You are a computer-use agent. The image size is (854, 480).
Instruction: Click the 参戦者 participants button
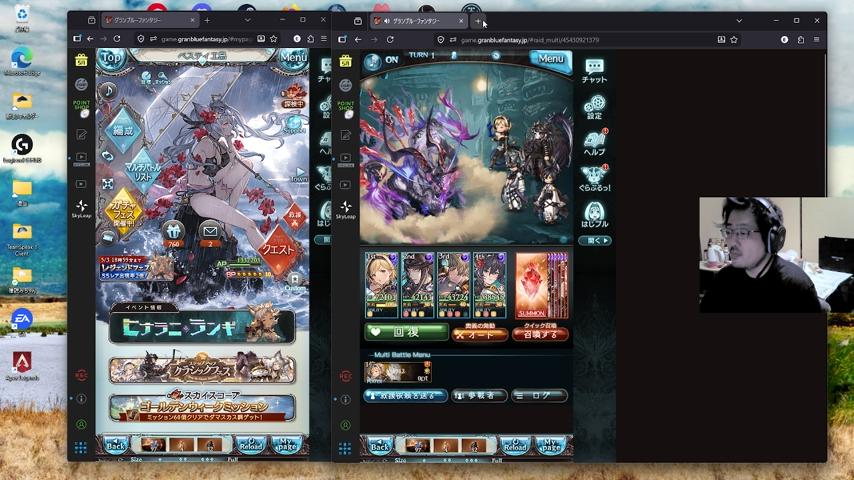click(480, 396)
